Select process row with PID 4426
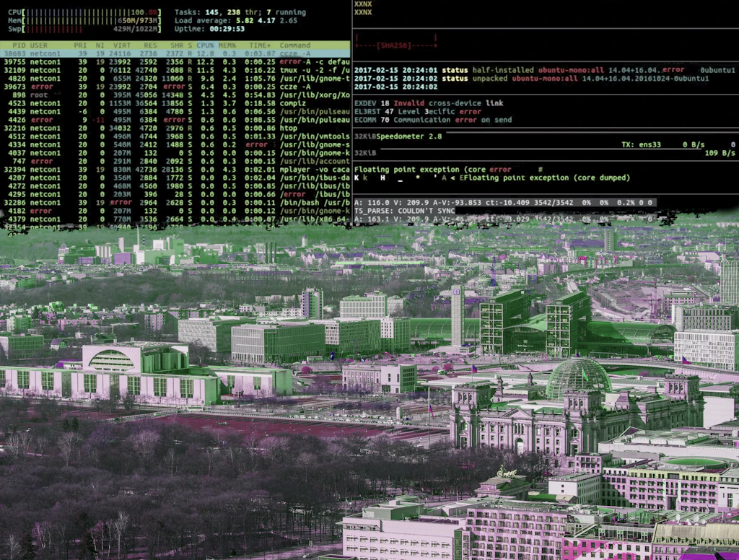The image size is (739, 560). 175,120
